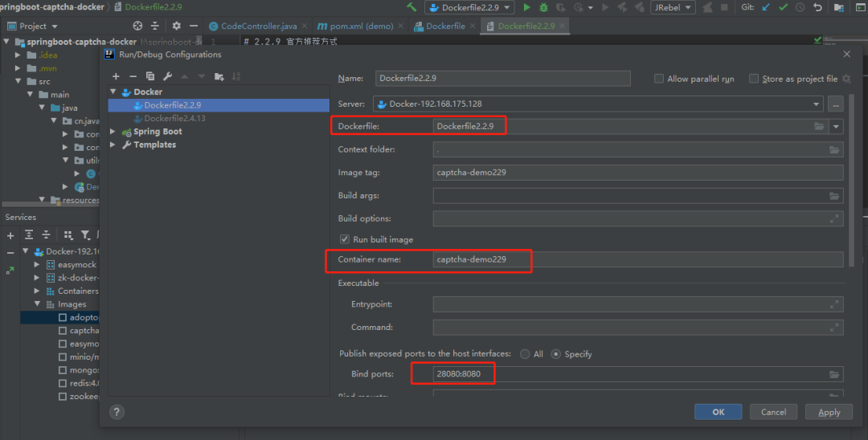Remove selected configuration with minus icon
The width and height of the screenshot is (868, 440).
pos(133,76)
